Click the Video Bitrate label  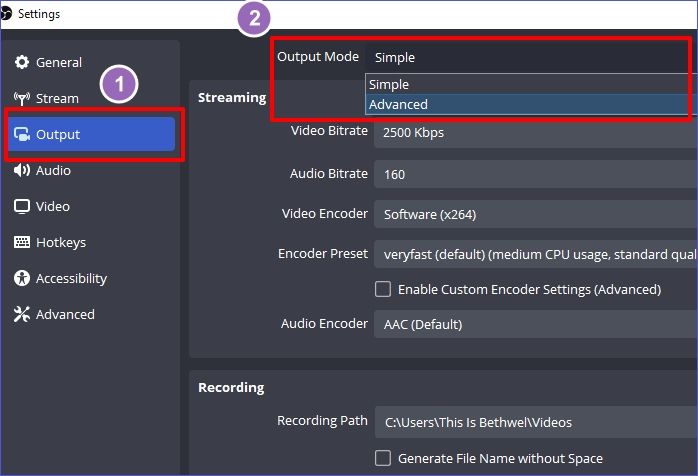coord(329,131)
